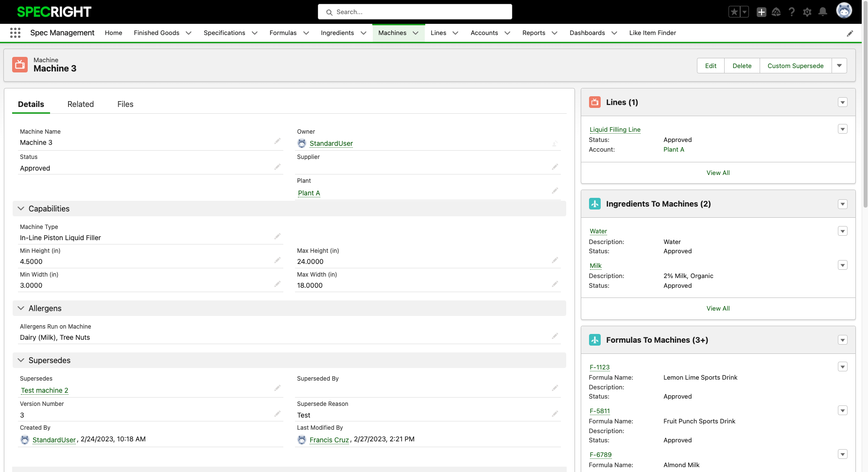Open Ingredients To Machines panel dropdown

tap(843, 204)
